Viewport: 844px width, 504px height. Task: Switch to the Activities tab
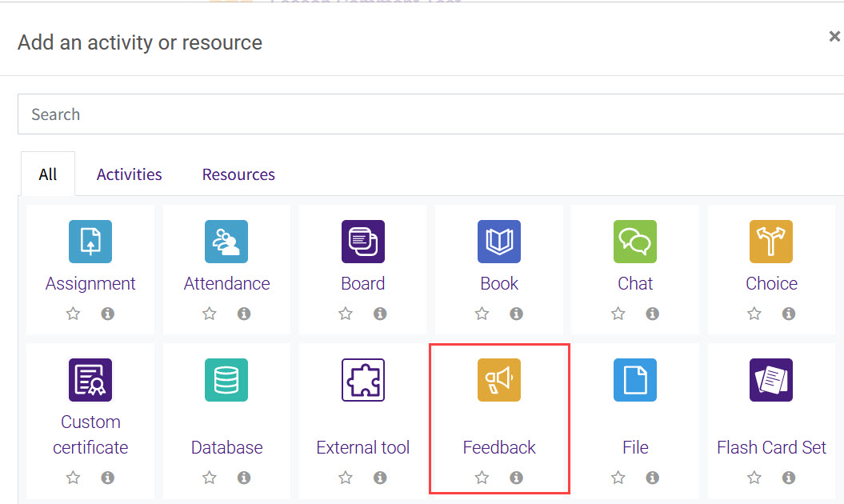point(128,174)
